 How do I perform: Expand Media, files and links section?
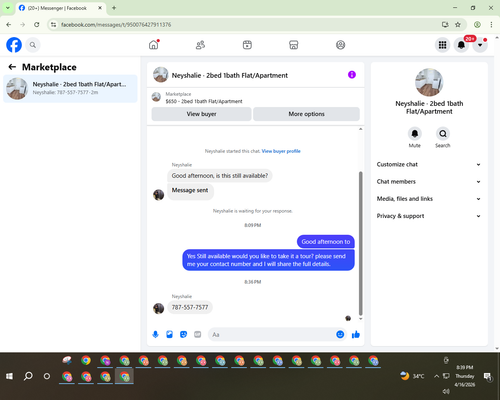[429, 199]
